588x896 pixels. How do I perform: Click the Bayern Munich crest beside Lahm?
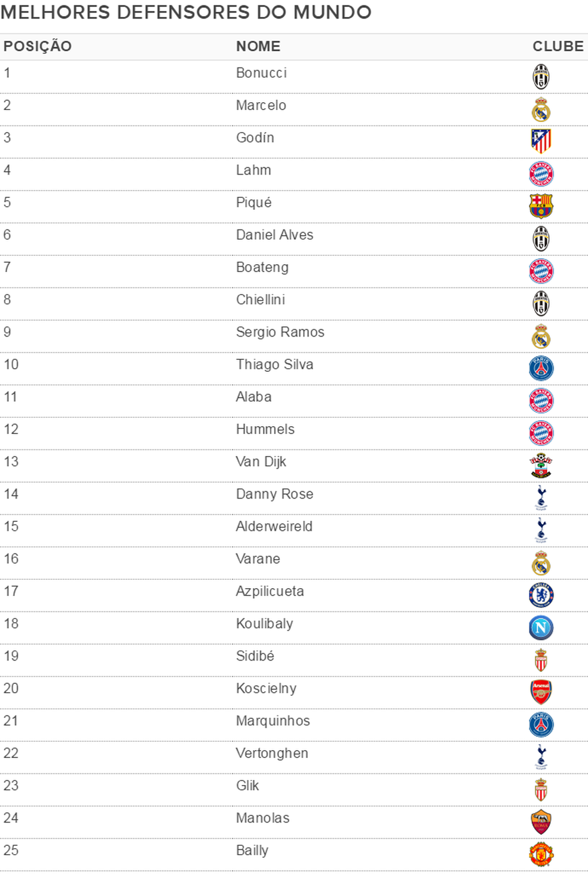point(541,174)
